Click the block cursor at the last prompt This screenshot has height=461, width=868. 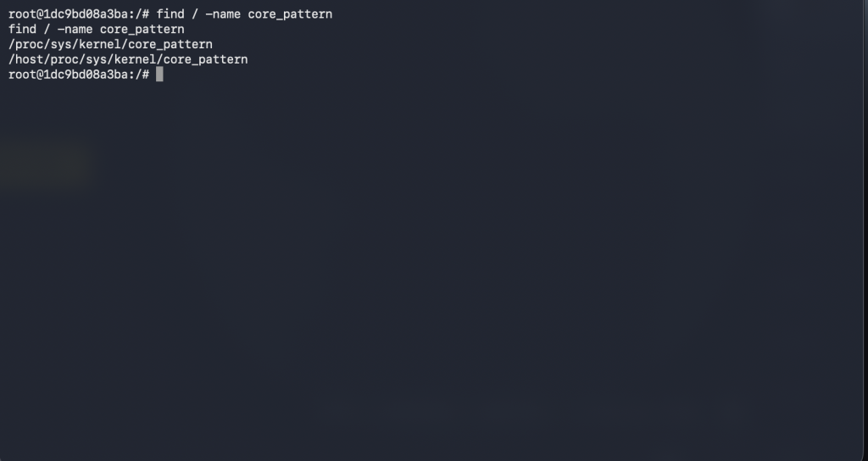tap(159, 75)
